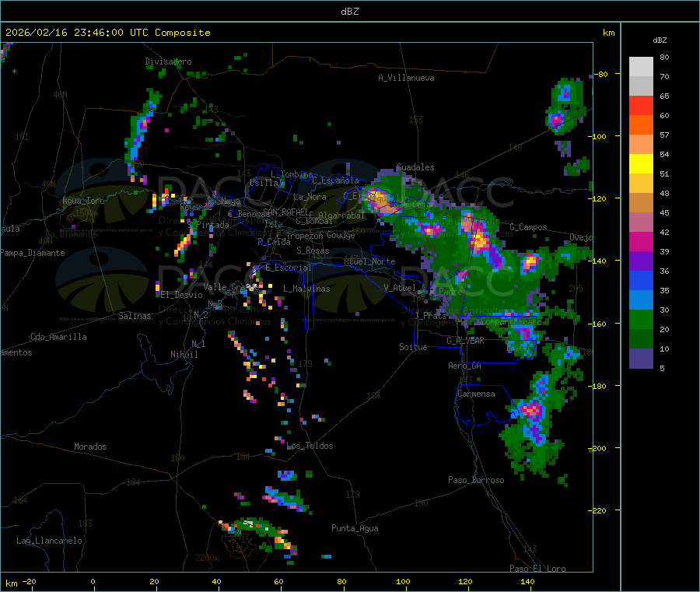This screenshot has width=700, height=592.
Task: Select the green 30 dBZ legend swatch
Action: [641, 319]
